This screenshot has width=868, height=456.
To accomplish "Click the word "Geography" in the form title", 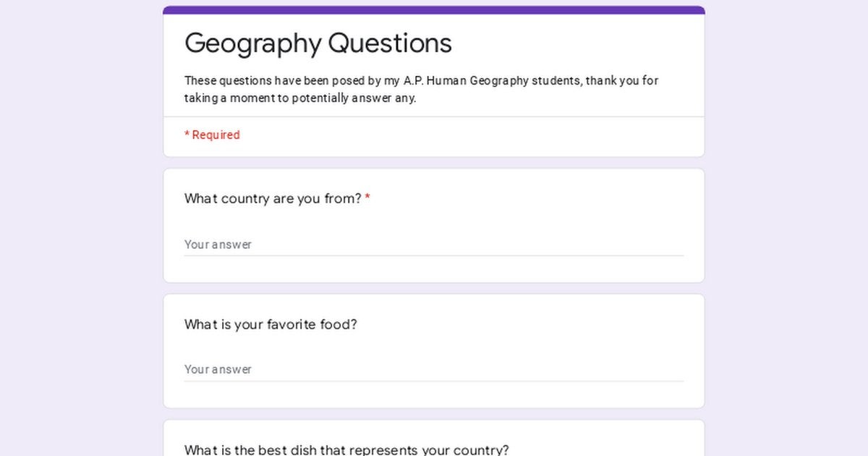I will coord(253,43).
